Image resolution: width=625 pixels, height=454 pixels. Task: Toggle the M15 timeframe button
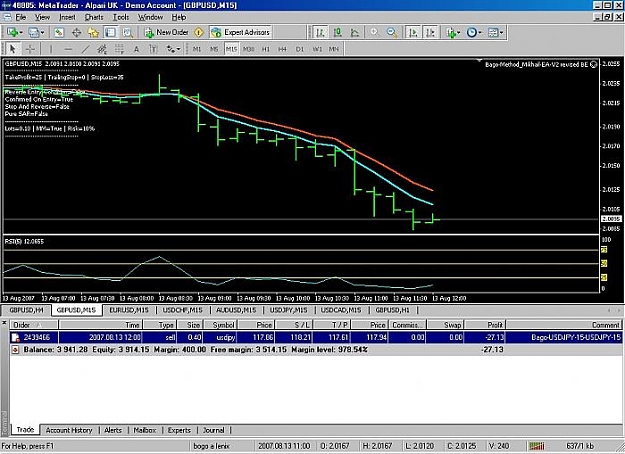(231, 49)
